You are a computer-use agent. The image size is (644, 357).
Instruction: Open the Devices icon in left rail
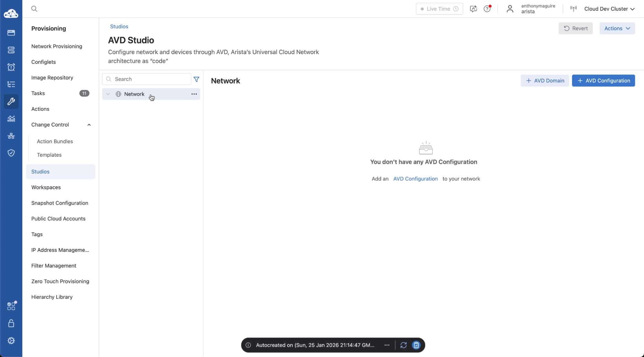coord(11,33)
